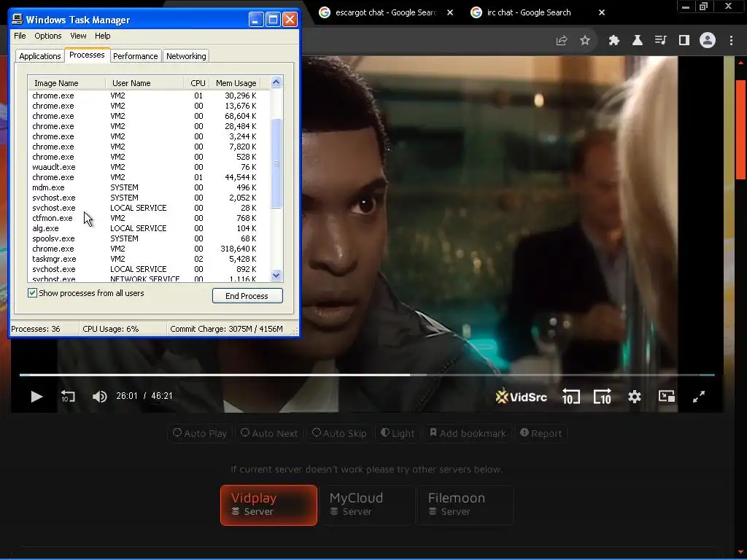The width and height of the screenshot is (747, 560).
Task: Sort processes by Mem Usage column
Action: [x=236, y=83]
